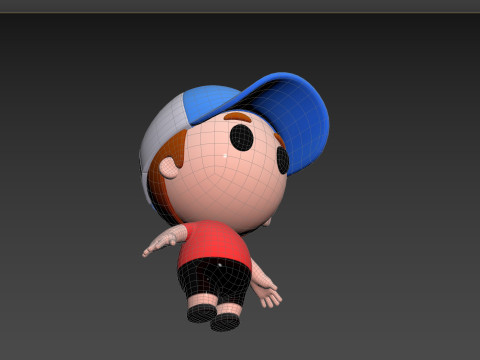
Task: Select the character's visible ear
Action: coord(169,168)
